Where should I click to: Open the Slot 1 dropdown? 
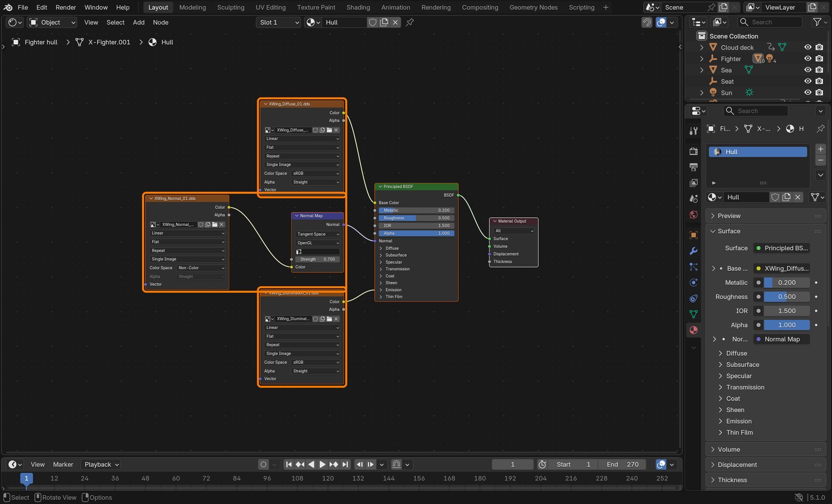279,22
